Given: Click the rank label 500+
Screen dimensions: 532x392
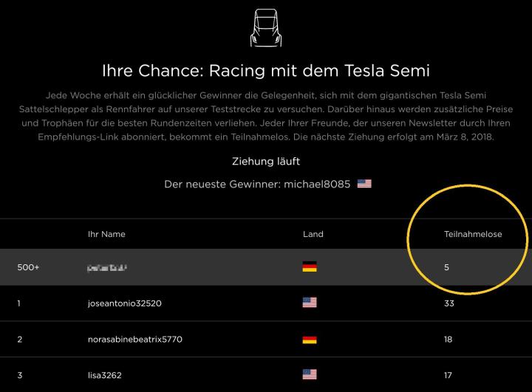Looking at the screenshot, I should (28, 267).
